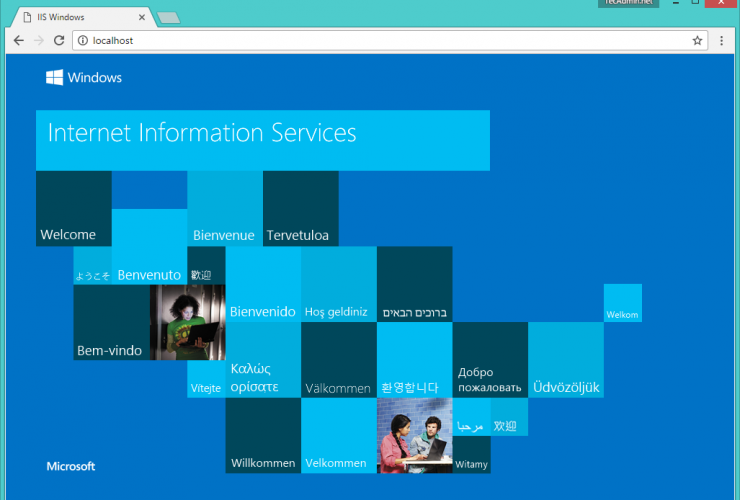Click the Tervetuloa tile
Screen dimensions: 740x500
(x=300, y=209)
